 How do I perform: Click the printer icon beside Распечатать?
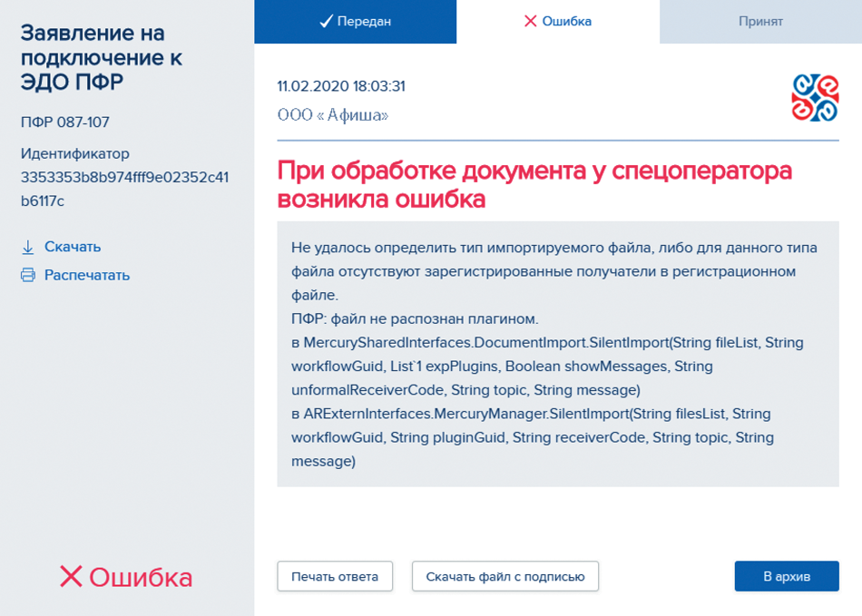click(x=28, y=275)
